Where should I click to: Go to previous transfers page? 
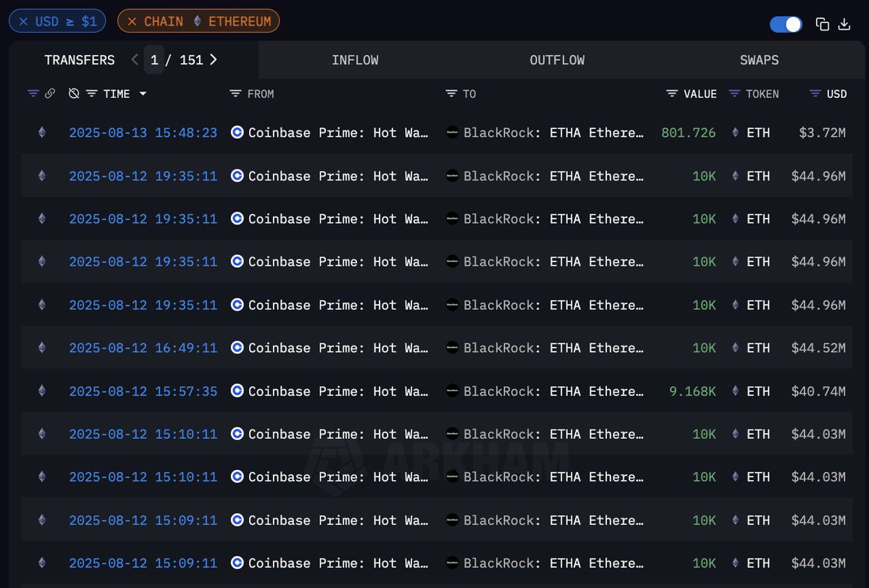(135, 60)
